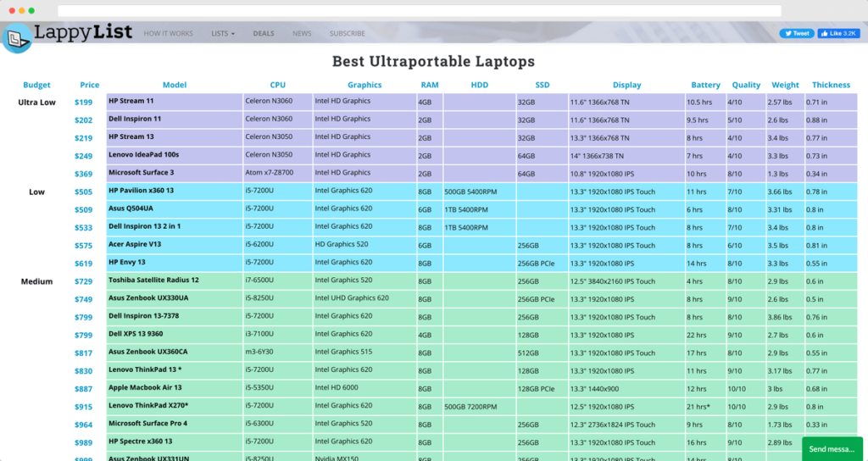The width and height of the screenshot is (868, 461).
Task: Click the Tweet button
Action: coord(797,33)
